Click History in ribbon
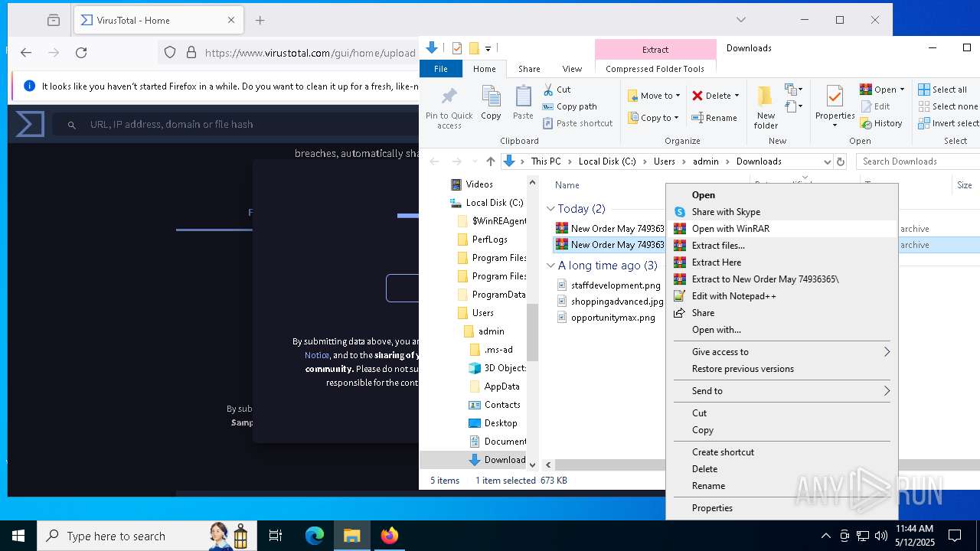The image size is (980, 551). click(x=881, y=123)
